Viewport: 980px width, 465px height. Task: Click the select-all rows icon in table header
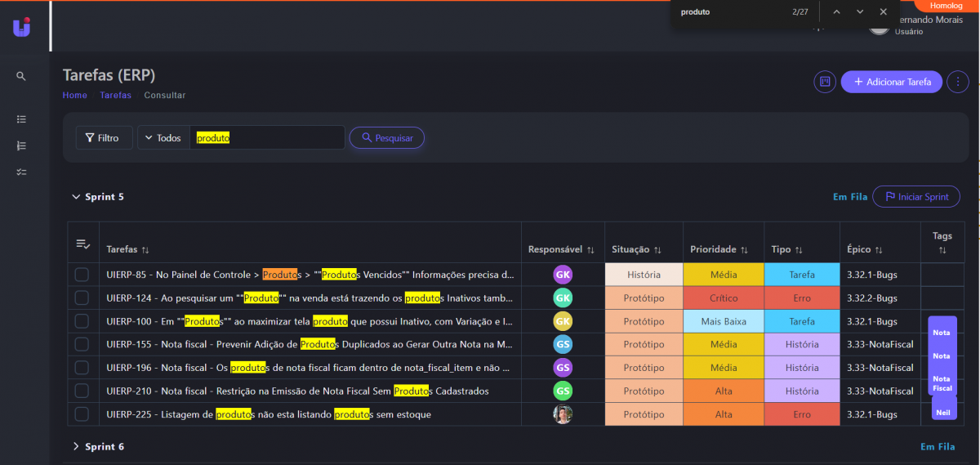point(82,244)
